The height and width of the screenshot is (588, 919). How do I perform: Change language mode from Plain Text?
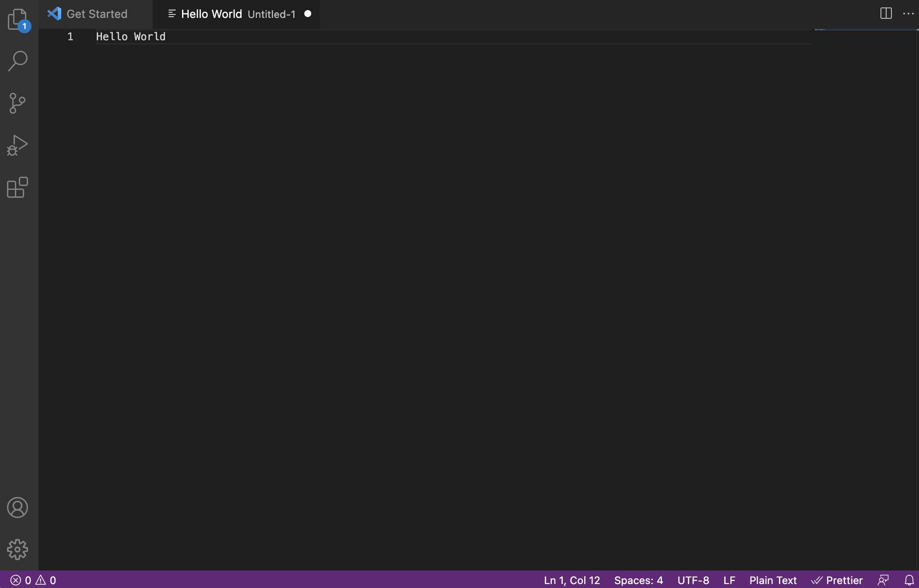click(773, 579)
